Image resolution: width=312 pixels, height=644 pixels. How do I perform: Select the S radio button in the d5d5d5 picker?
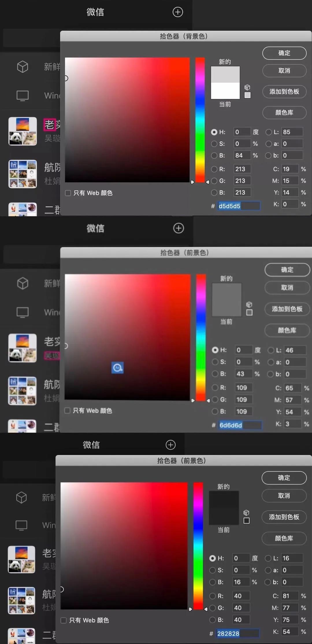pyautogui.click(x=214, y=144)
